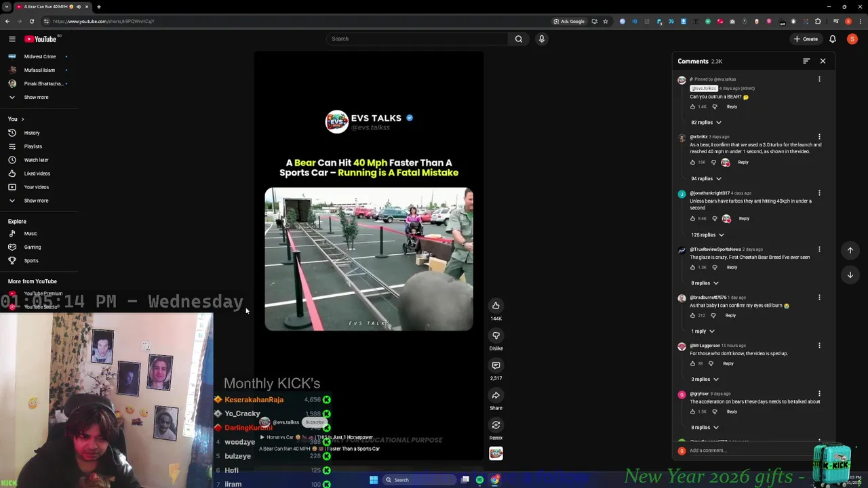
Task: Dislike the @gryhser acceleration comment
Action: pos(714,411)
